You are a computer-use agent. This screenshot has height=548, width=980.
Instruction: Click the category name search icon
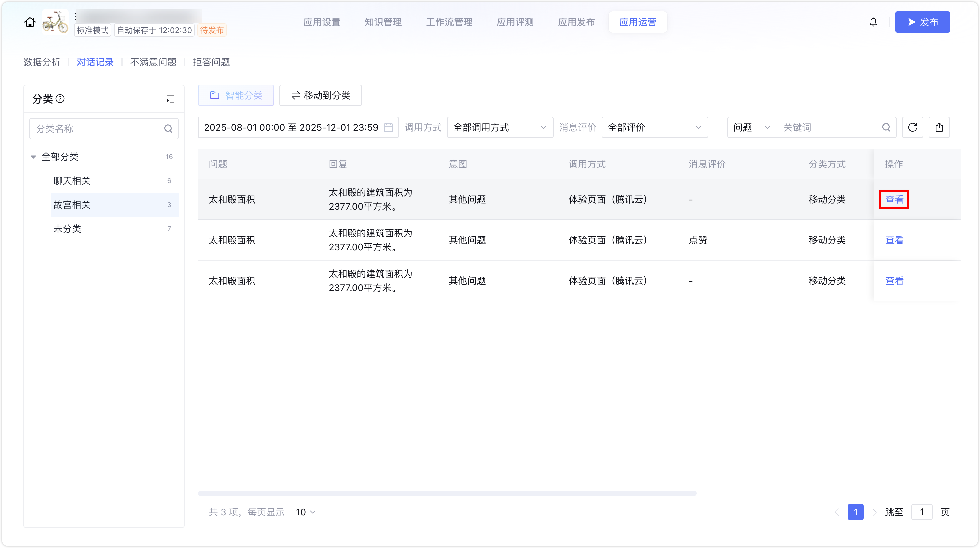point(168,129)
